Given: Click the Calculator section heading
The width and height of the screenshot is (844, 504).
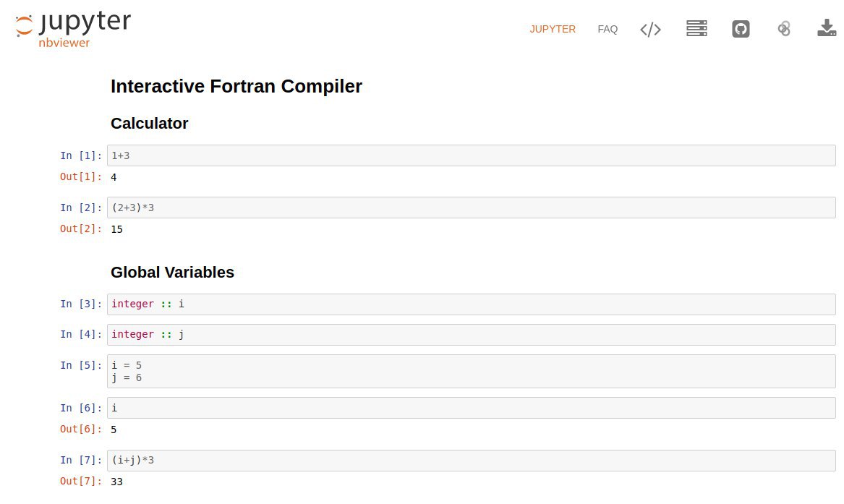Looking at the screenshot, I should tap(149, 123).
